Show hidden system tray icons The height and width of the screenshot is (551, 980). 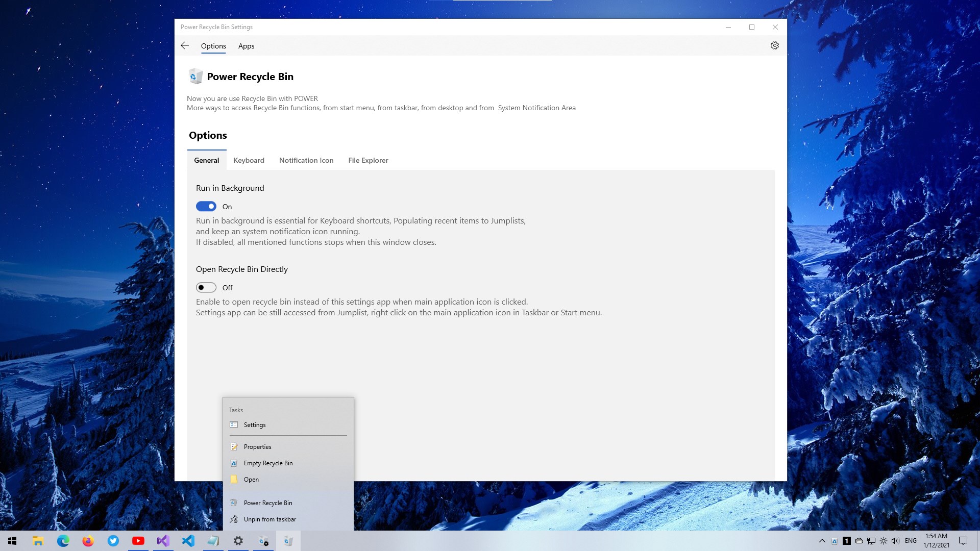click(x=822, y=541)
